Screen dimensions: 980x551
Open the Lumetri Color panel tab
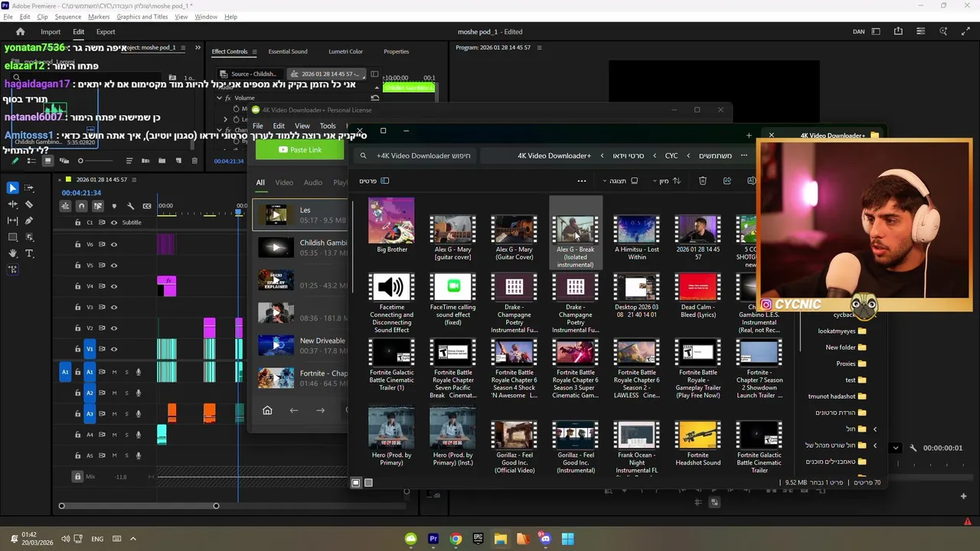345,51
